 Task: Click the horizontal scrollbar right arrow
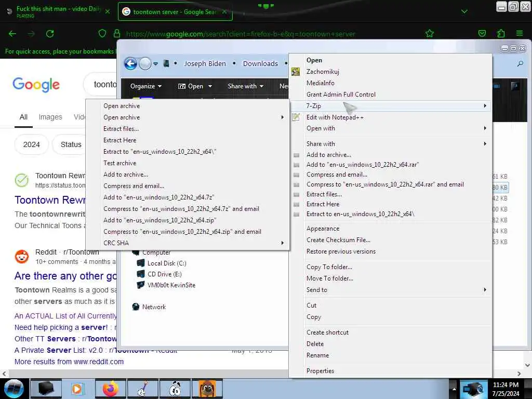(519, 374)
